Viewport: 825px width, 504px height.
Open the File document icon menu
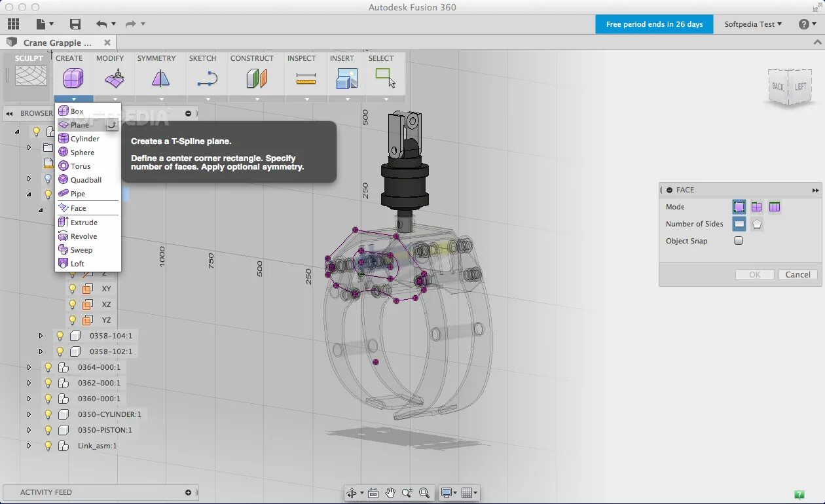pyautogui.click(x=45, y=24)
